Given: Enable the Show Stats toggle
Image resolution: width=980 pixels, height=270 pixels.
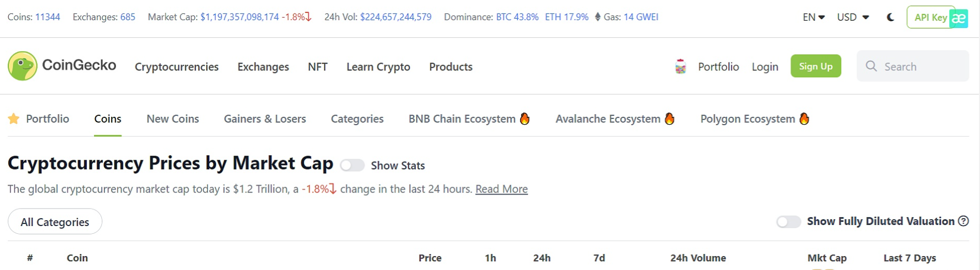Looking at the screenshot, I should point(352,165).
